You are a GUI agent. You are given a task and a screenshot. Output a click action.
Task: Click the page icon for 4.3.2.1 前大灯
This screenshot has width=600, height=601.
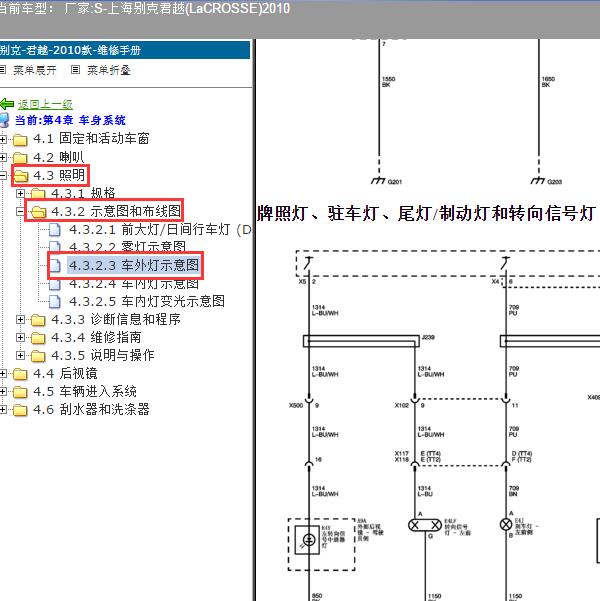point(54,230)
